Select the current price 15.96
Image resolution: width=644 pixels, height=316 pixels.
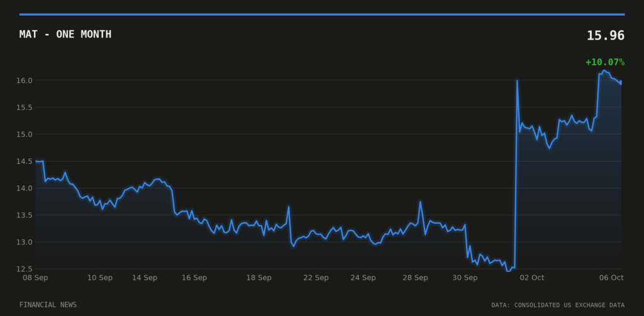pos(606,36)
